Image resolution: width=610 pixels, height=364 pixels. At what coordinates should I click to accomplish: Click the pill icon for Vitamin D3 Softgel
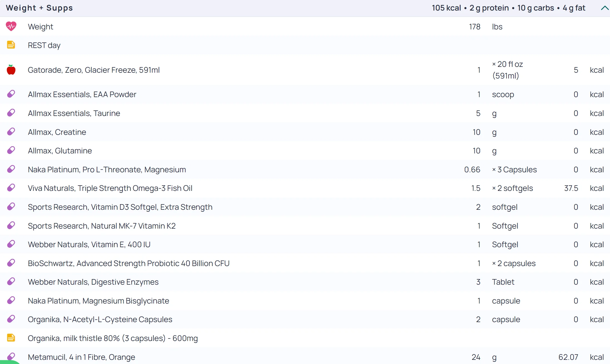pos(11,206)
